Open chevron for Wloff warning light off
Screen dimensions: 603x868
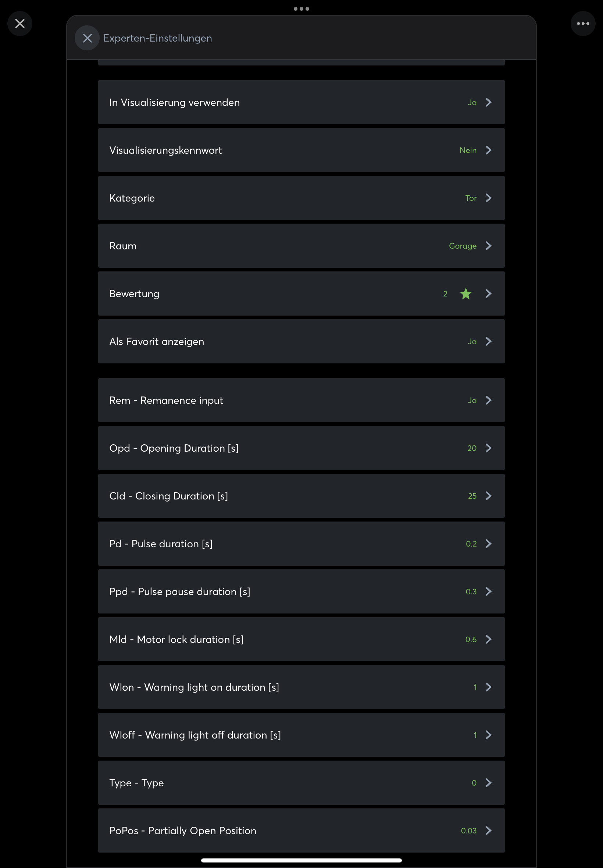(488, 734)
